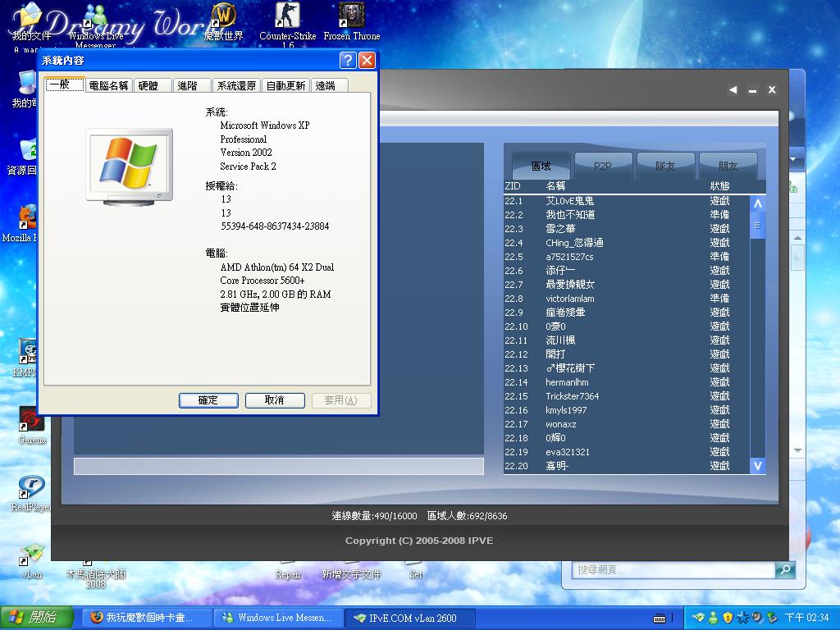Screen dimensions: 840x630
Task: Click the RealPlayer desktop icon
Action: [31, 488]
